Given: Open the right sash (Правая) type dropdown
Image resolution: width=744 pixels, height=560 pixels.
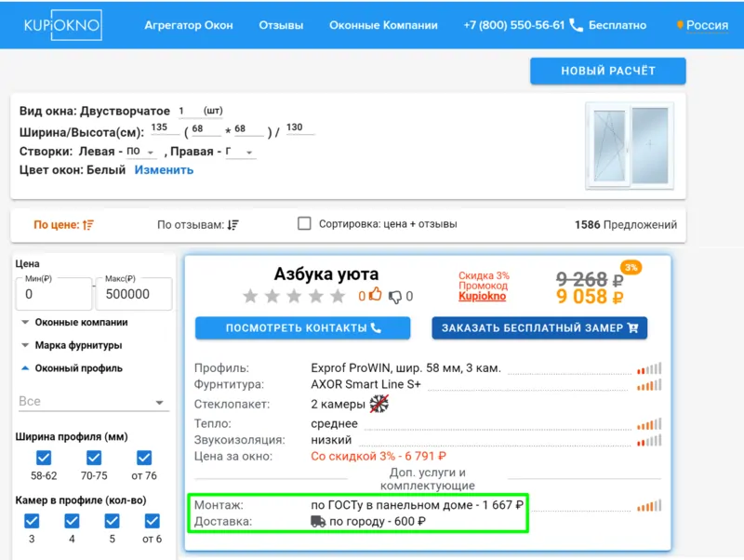Looking at the screenshot, I should [x=241, y=152].
